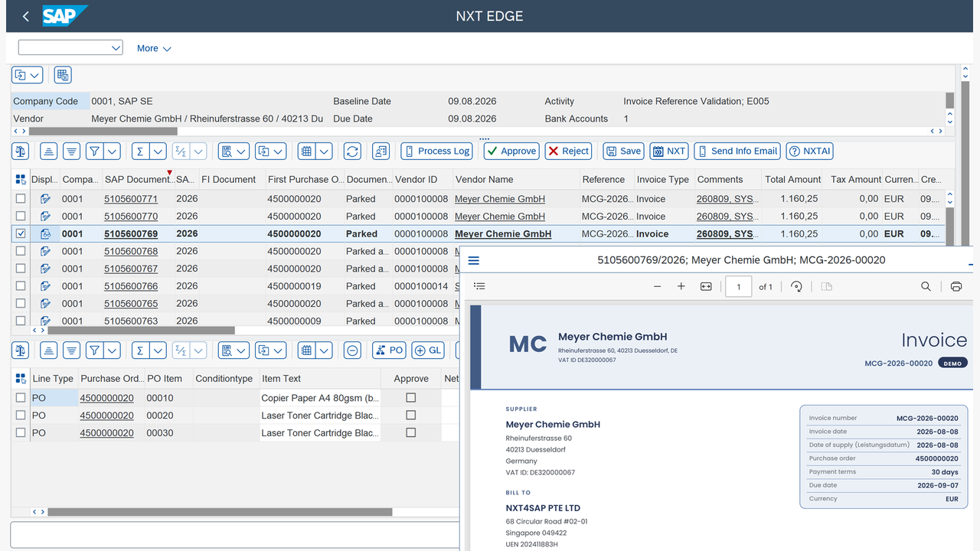The image size is (980, 551).
Task: Reject the selected invoice
Action: pyautogui.click(x=568, y=152)
